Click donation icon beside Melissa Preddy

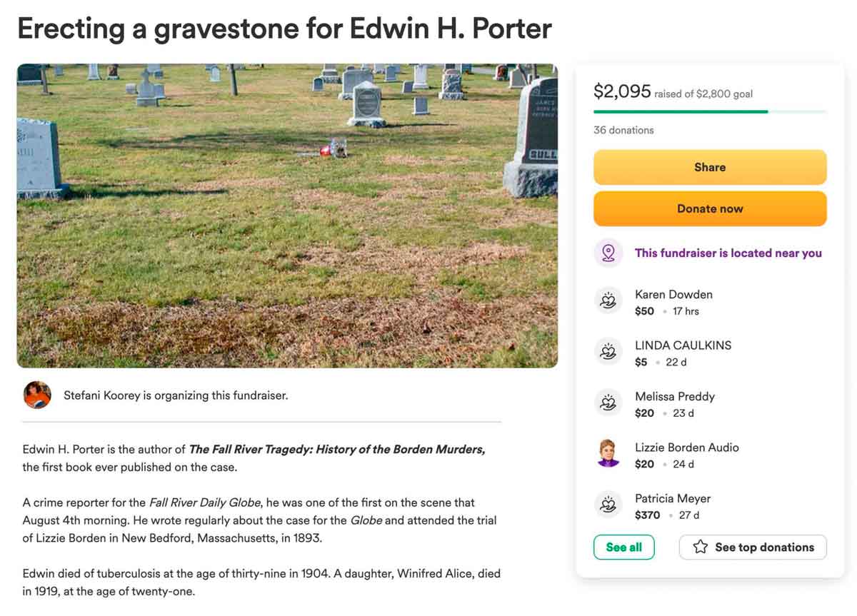[x=608, y=403]
